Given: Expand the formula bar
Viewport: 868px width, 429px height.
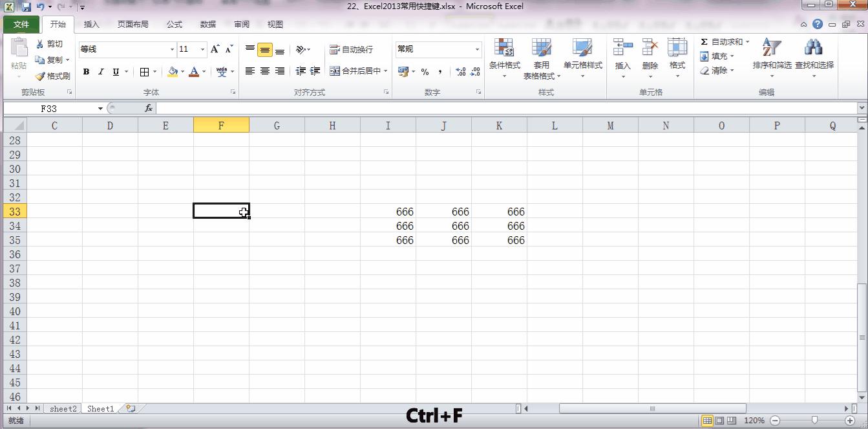Looking at the screenshot, I should tap(862, 108).
